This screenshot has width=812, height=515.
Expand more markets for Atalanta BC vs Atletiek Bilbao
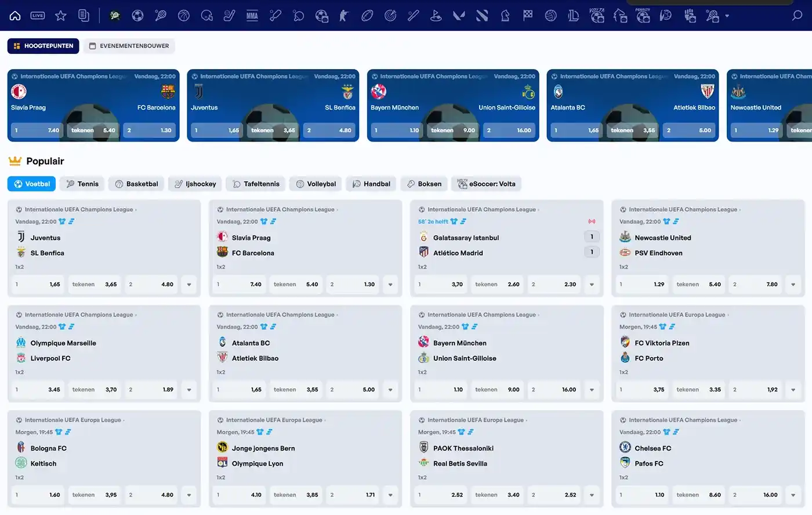pyautogui.click(x=390, y=390)
